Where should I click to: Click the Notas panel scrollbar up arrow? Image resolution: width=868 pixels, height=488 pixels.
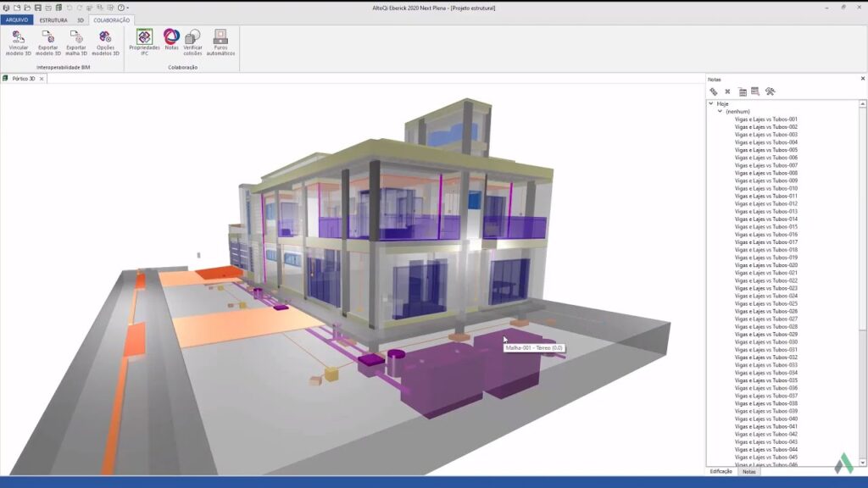pyautogui.click(x=863, y=103)
